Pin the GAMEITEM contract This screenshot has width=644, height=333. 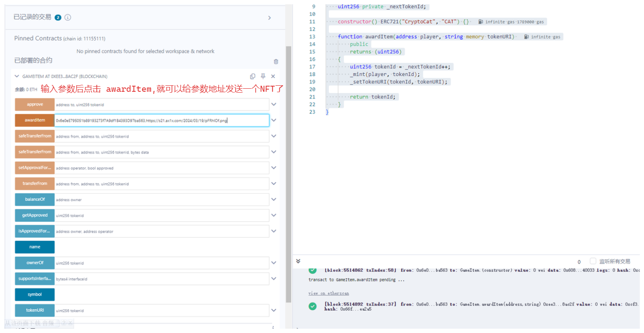pos(263,76)
